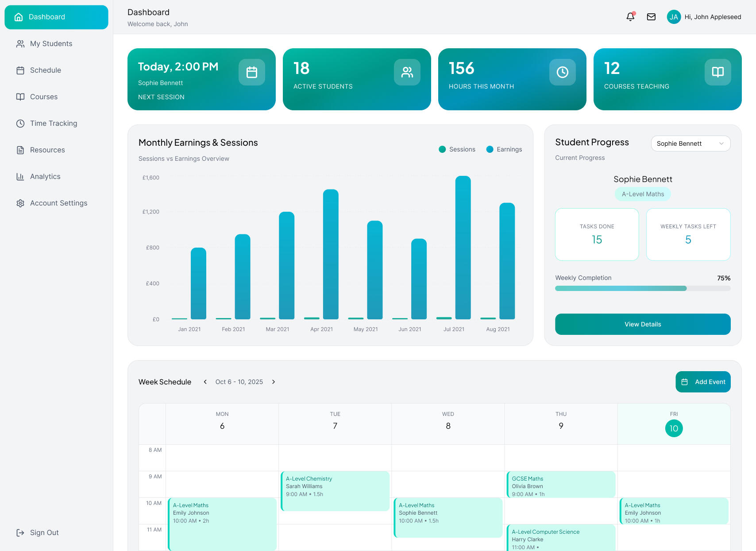The width and height of the screenshot is (756, 551).
Task: Toggle the Sessions legend series
Action: tap(457, 149)
